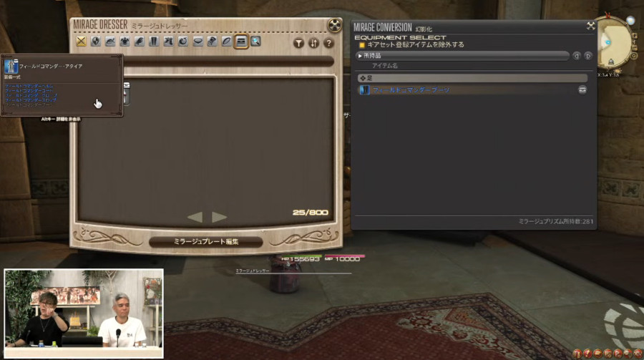Screen dimensions: 644x360
Task: Collapse the 足 feet item group header
Action: pos(472,77)
